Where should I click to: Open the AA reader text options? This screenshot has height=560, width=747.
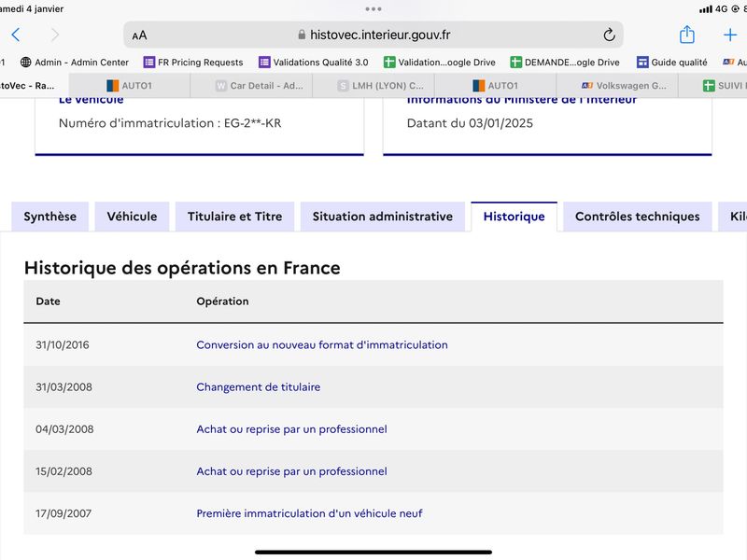pos(139,35)
